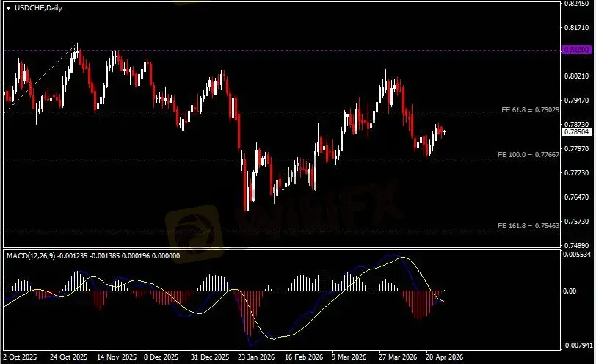Click the 0.77970 price scale value
Image resolution: width=596 pixels, height=364 pixels.
coord(577,148)
